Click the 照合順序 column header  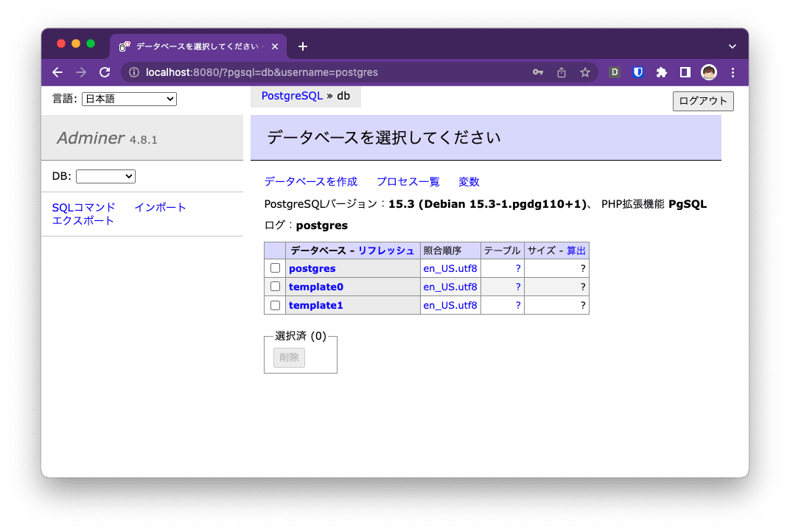442,251
